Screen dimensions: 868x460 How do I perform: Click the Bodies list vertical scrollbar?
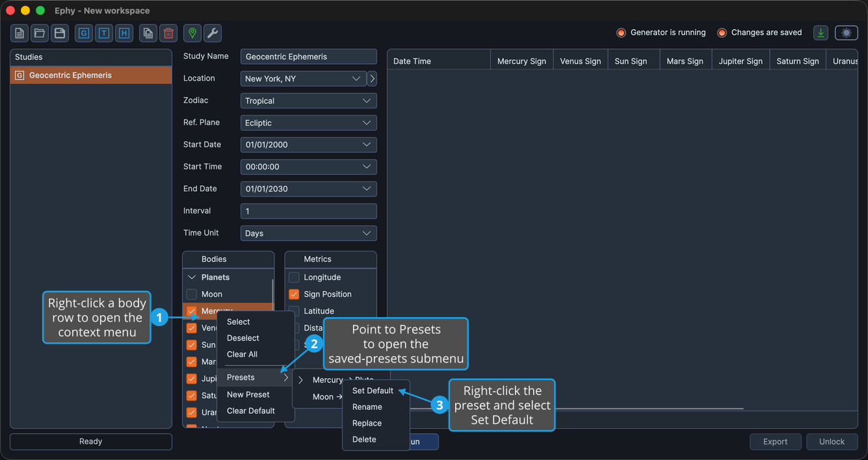pos(272,292)
